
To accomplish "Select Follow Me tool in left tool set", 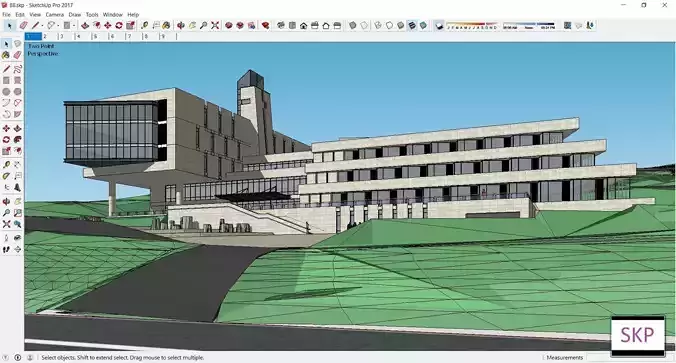I will point(17,140).
